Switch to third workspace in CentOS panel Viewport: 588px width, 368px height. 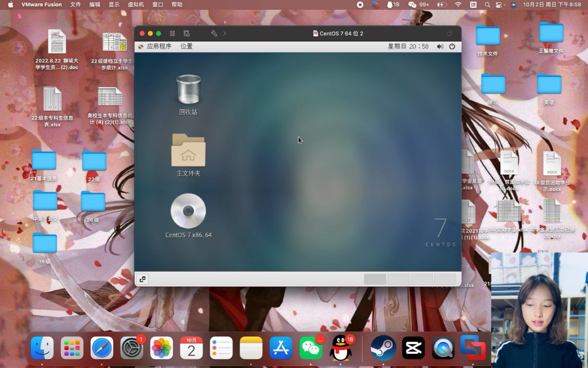[421, 279]
